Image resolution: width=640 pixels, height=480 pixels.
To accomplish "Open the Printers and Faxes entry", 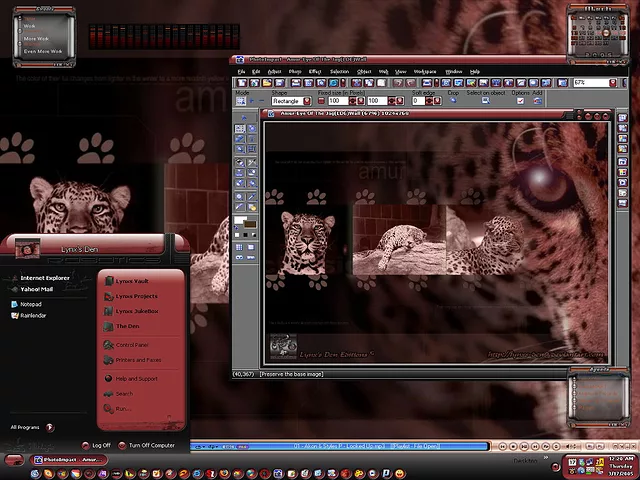I will coord(138,359).
